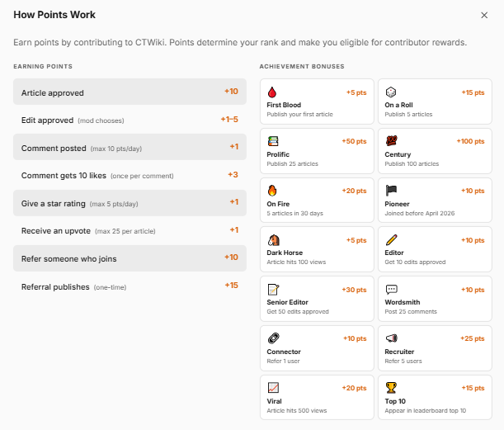Click the Editor pencil icon
The height and width of the screenshot is (430, 504).
click(x=391, y=240)
